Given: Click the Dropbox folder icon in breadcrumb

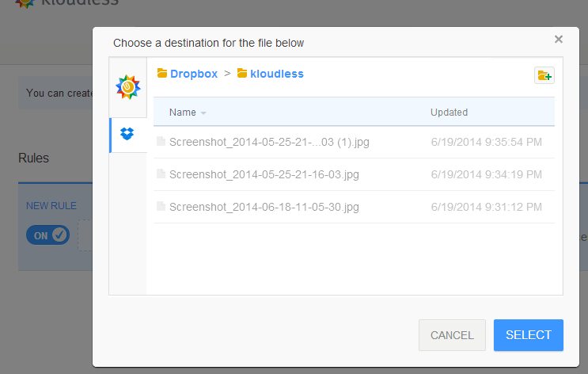Looking at the screenshot, I should (x=162, y=73).
